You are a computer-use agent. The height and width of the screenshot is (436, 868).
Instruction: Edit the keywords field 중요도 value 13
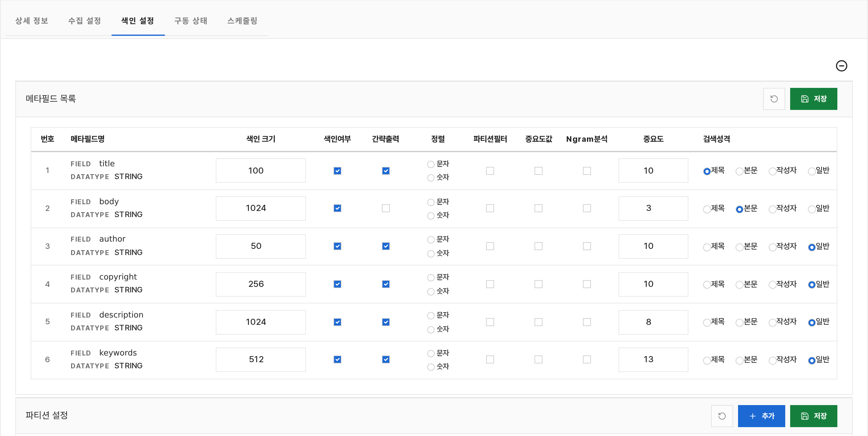[653, 359]
